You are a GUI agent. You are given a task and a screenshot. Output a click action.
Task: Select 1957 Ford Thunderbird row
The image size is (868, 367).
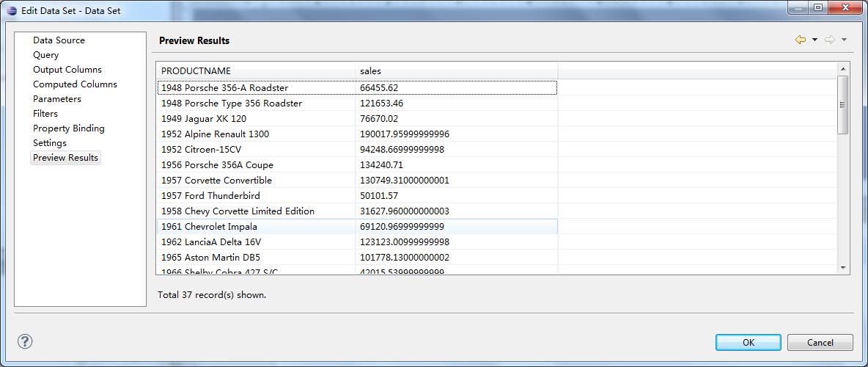[357, 196]
